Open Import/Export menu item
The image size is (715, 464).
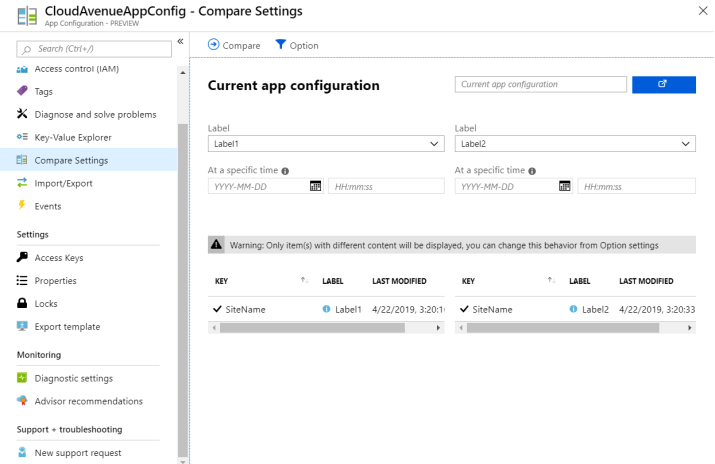pos(88,183)
